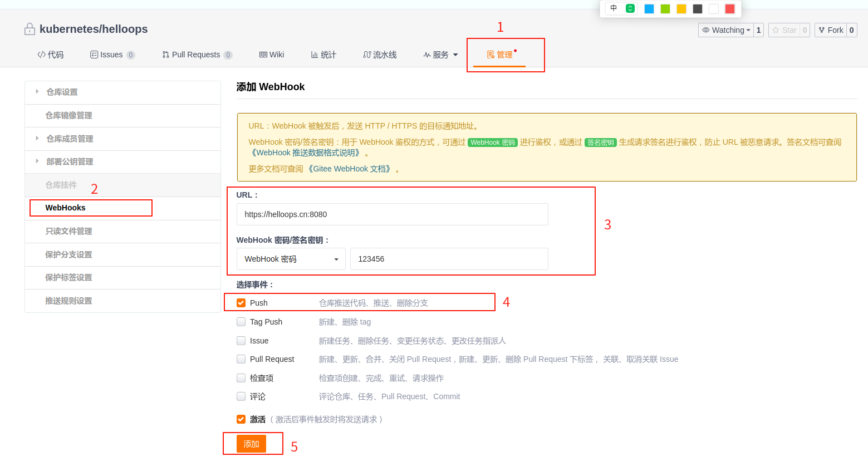Open the 流水线 pipeline tab

click(380, 55)
